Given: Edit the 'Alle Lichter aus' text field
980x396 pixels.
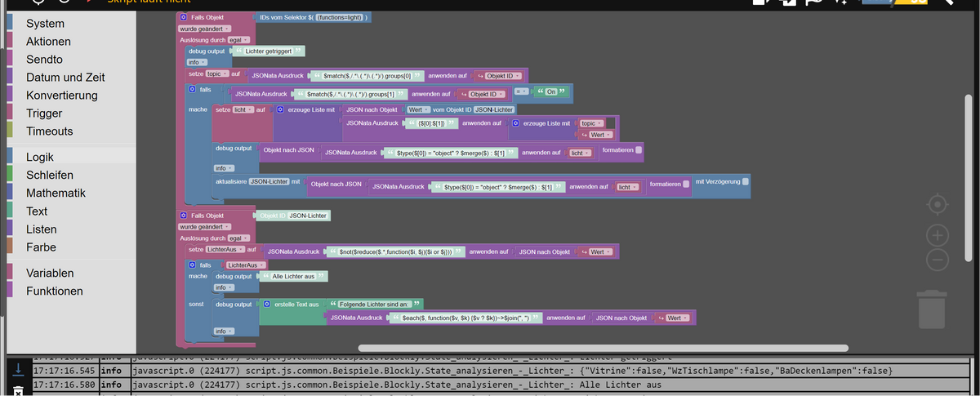Looking at the screenshot, I should [x=292, y=277].
